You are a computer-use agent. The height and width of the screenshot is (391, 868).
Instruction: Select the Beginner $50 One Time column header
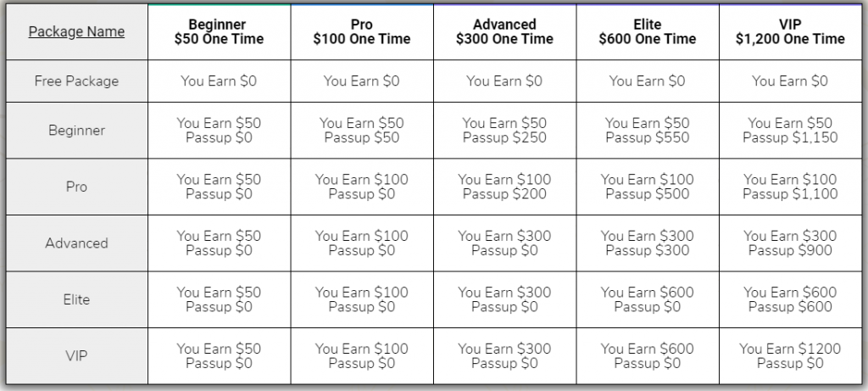[x=220, y=32]
